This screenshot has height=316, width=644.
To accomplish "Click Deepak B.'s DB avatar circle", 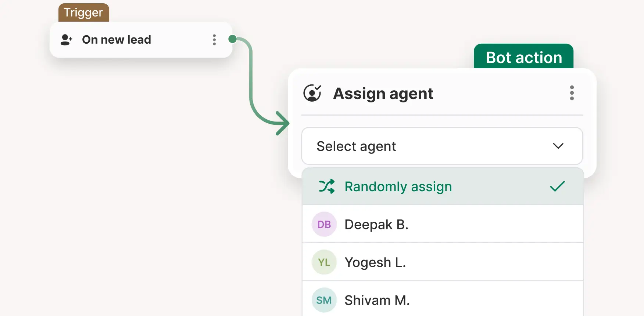I will (324, 224).
